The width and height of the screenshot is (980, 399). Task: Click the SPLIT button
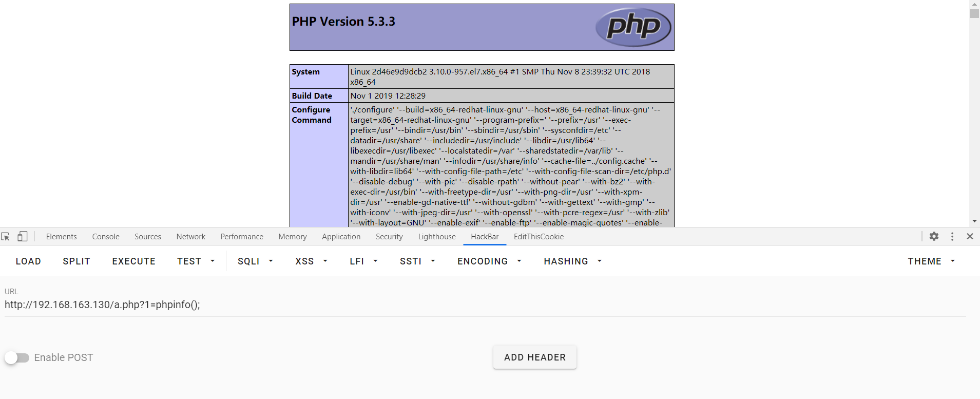pos(76,261)
